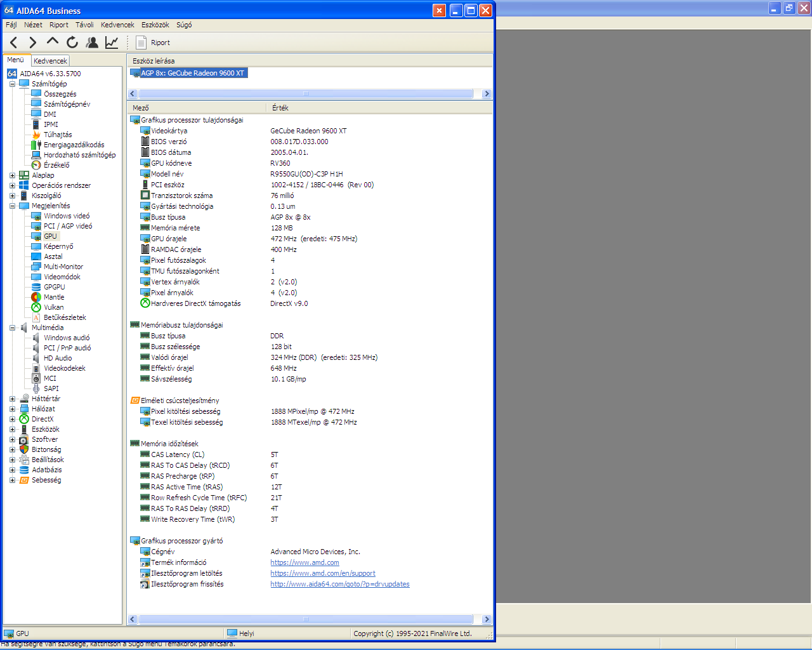Go back with the left arrow toolbar icon
812x650 pixels.
click(x=14, y=43)
